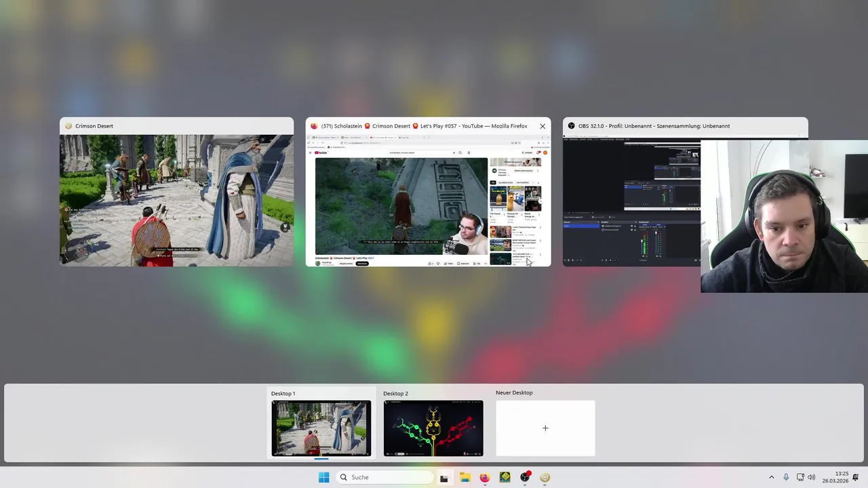868x488 pixels.
Task: Open the volume speaker tray icon
Action: 812,477
